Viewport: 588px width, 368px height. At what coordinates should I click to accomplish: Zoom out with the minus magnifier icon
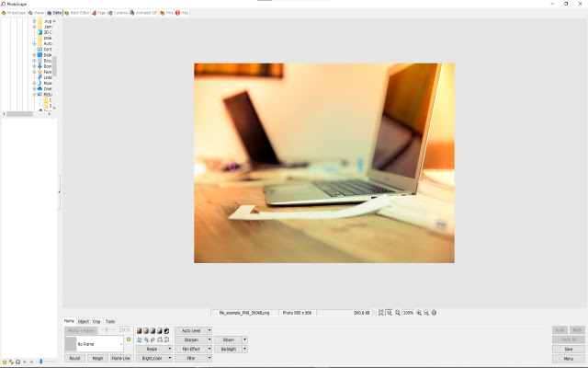tap(426, 313)
